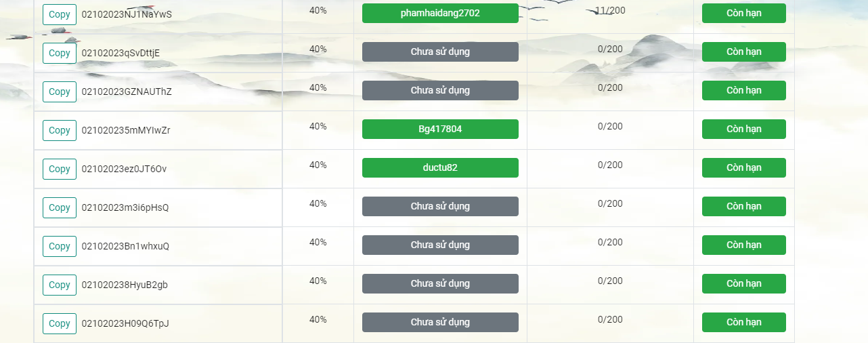
Task: Copy code 02102023m3i6pHsQ
Action: 60,207
